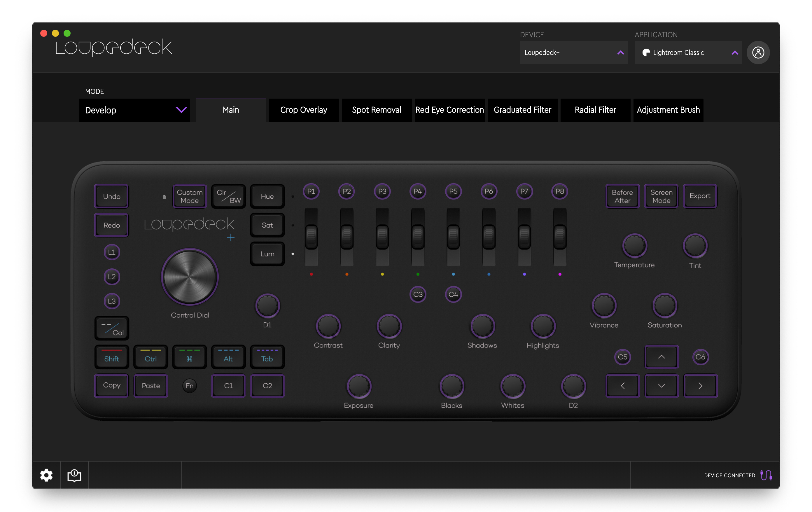Toggle the Custom Mode button
The width and height of the screenshot is (812, 512).
(190, 196)
